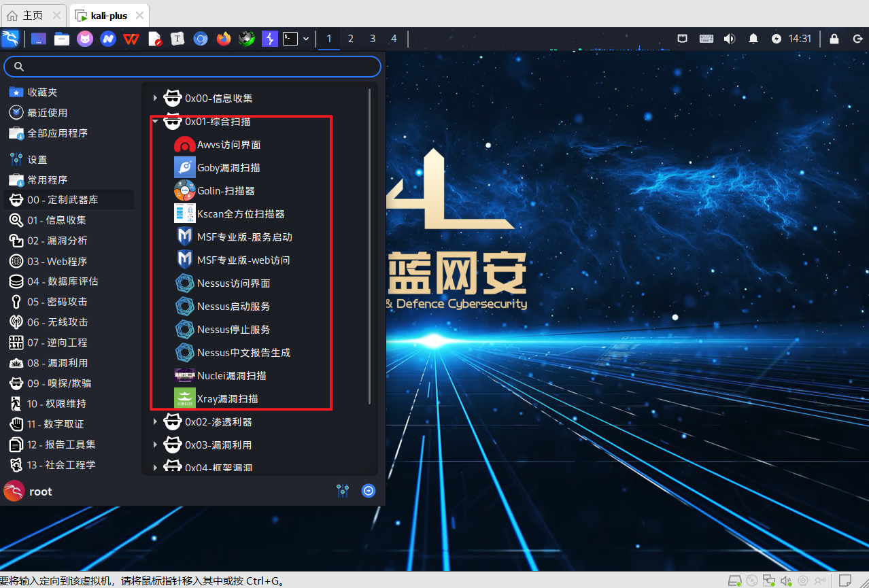Click the show desktop panel icon
Viewport: 869px width, 588px height.
(x=39, y=39)
